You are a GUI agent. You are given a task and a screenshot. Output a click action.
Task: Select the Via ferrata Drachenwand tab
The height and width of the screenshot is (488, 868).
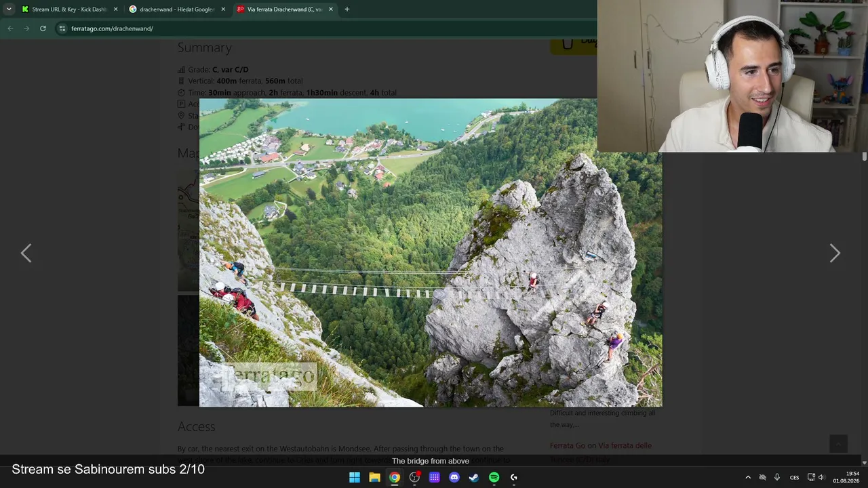pos(285,9)
